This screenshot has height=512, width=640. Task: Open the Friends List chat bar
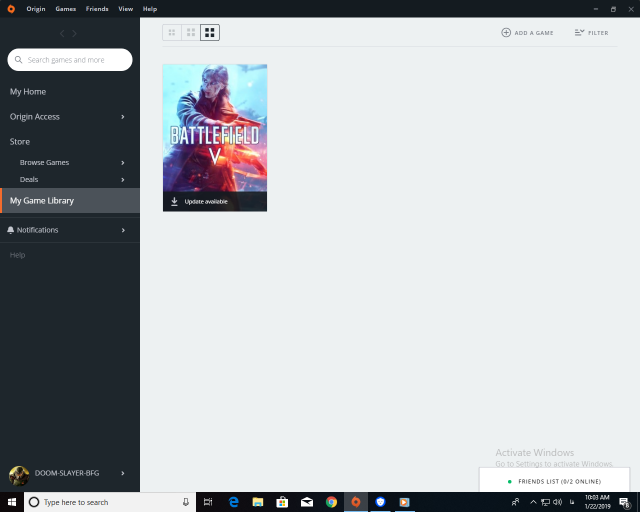click(x=557, y=482)
